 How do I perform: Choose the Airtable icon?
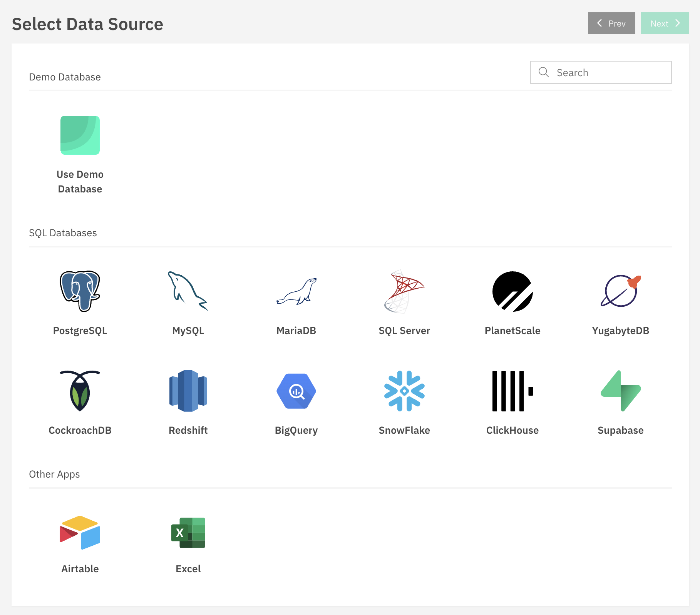click(80, 533)
